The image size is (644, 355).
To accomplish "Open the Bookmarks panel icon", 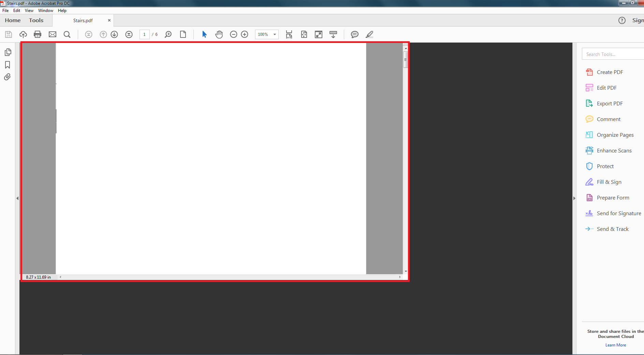I will (8, 65).
